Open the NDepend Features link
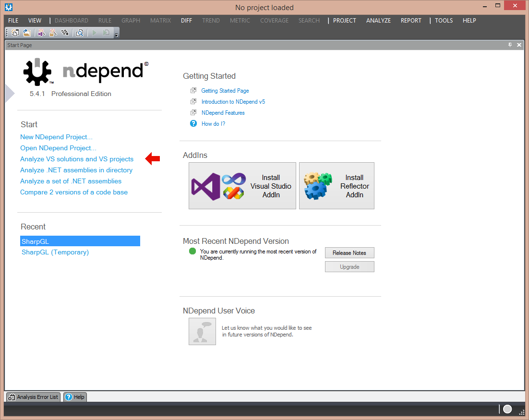 tap(223, 113)
